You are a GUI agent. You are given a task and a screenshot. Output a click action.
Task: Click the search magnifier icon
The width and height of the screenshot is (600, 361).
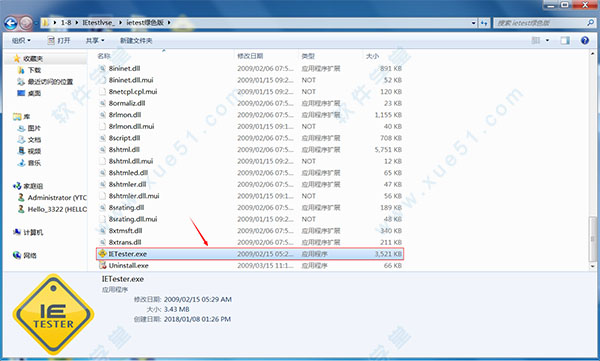coord(590,23)
